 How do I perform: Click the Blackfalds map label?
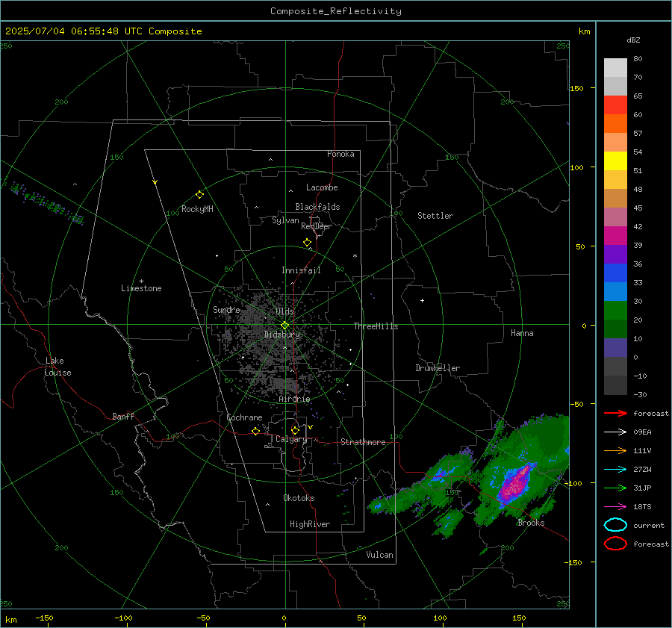click(x=317, y=207)
